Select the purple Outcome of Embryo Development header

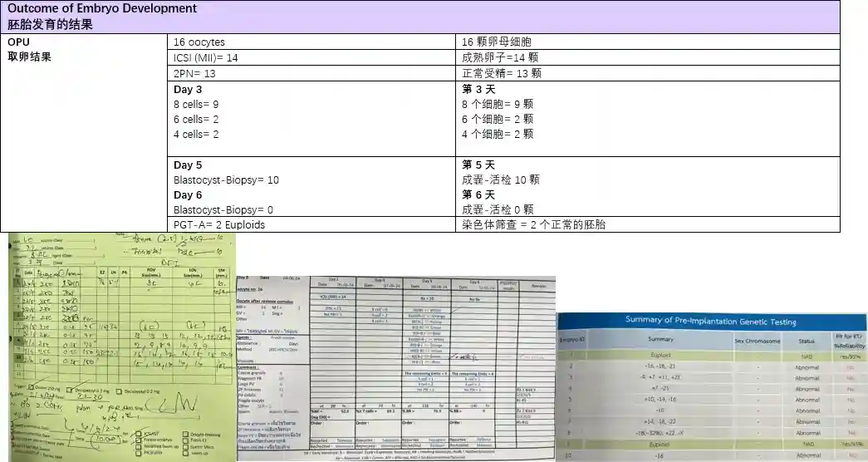[419, 17]
